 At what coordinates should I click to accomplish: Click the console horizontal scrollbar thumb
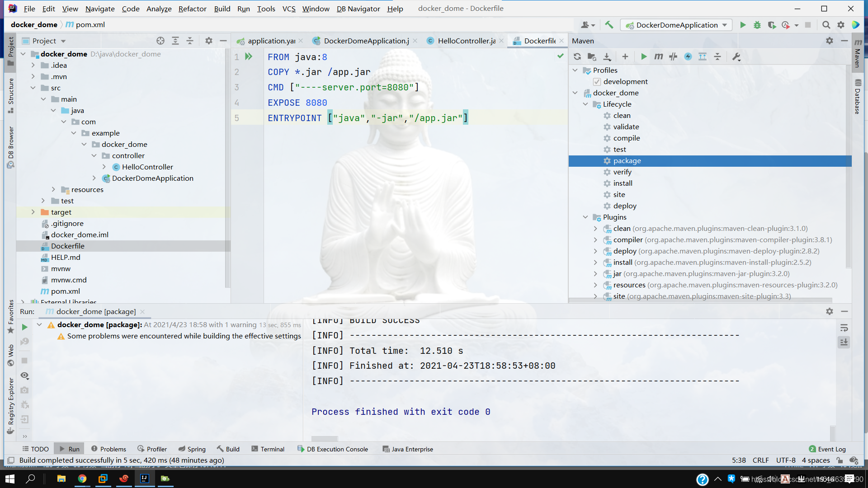pos(324,438)
